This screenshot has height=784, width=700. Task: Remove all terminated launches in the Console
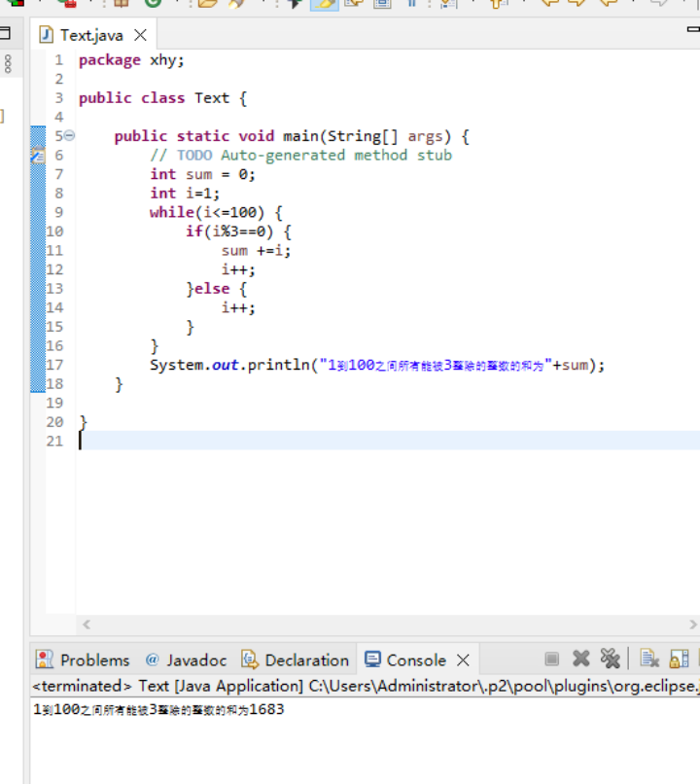[x=610, y=659]
